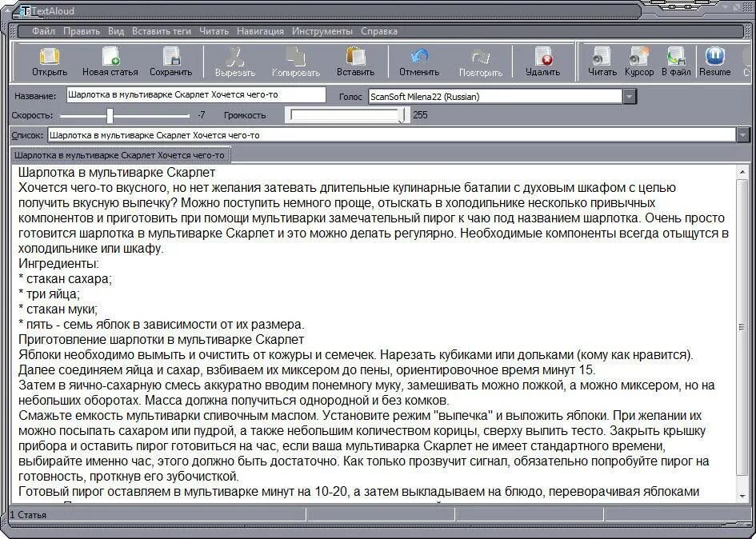Open the Файл menu
The height and width of the screenshot is (539, 756).
43,31
